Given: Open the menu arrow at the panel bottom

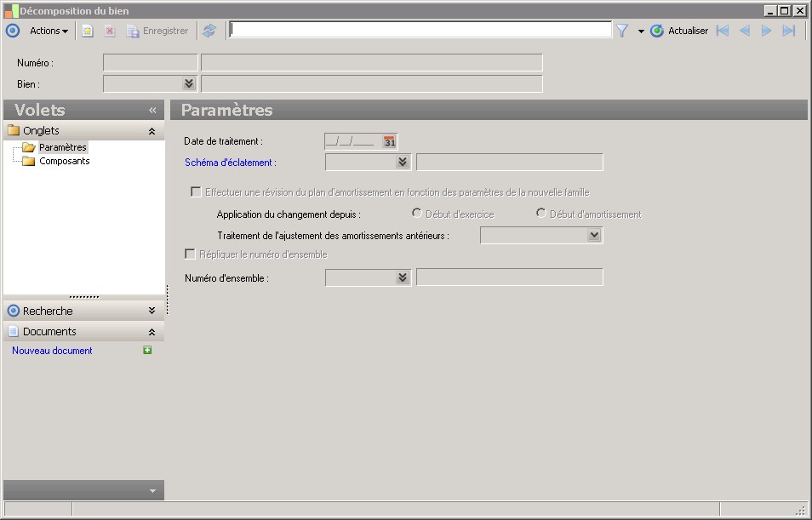Looking at the screenshot, I should [152, 490].
